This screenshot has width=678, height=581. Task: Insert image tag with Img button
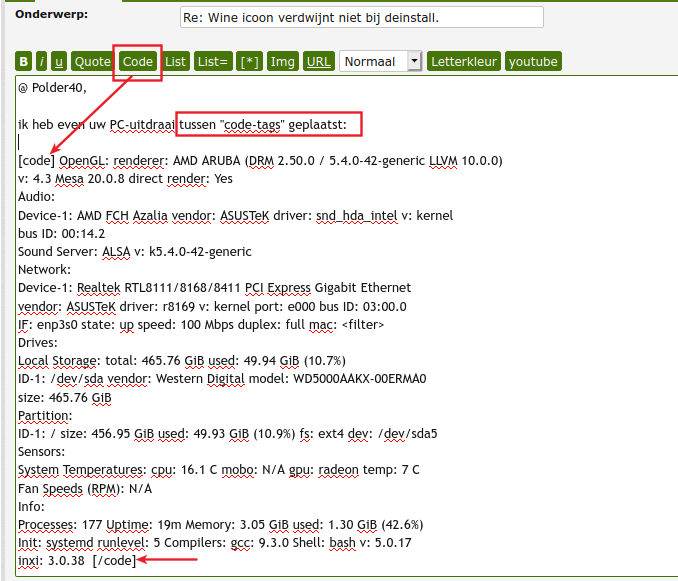tap(282, 61)
